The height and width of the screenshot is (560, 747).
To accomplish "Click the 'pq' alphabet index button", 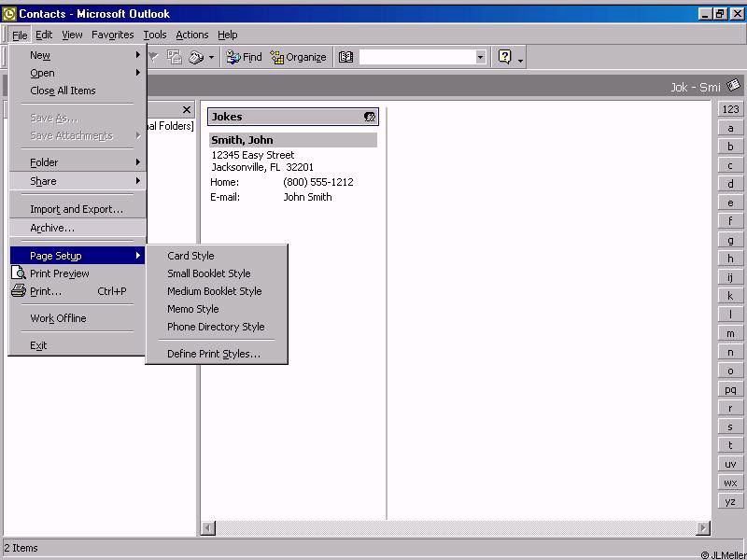I will (x=730, y=389).
